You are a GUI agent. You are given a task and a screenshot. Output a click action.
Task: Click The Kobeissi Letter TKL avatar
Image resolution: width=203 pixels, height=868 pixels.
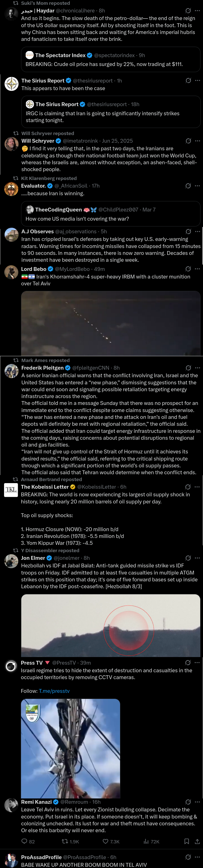(11, 490)
